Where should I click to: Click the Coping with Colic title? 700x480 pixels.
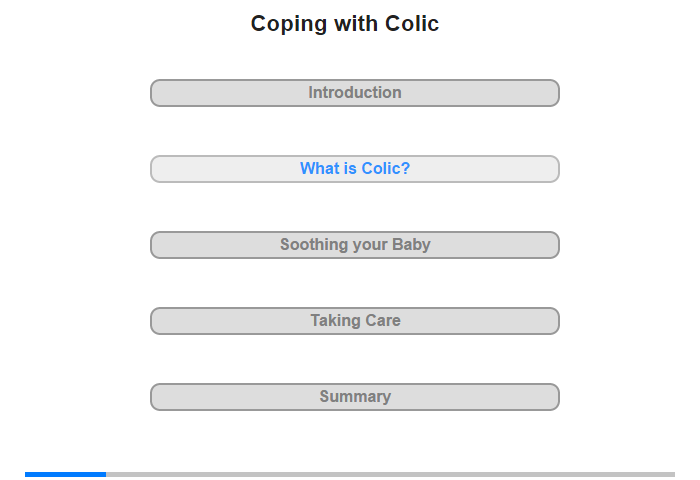coord(345,24)
